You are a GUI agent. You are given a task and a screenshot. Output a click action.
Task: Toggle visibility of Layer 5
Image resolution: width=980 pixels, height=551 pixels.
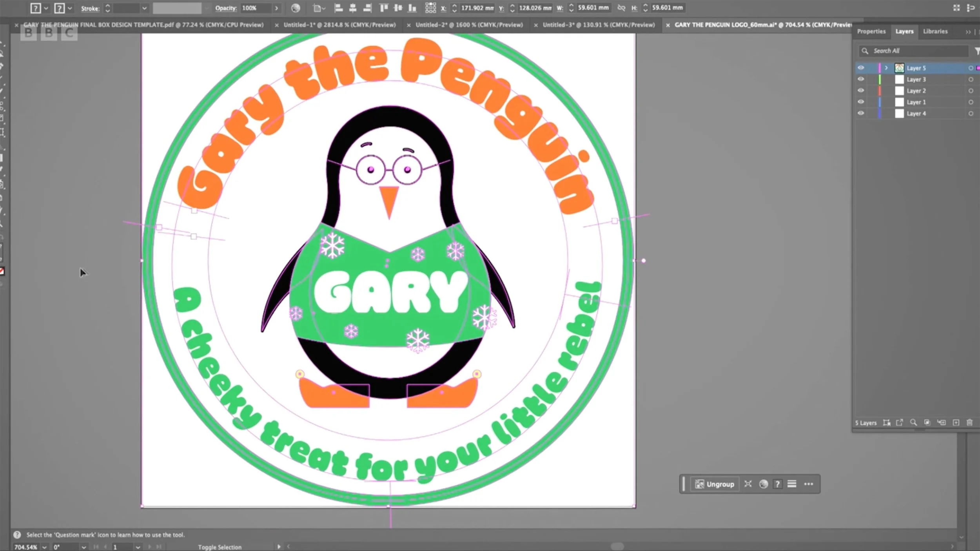tap(861, 68)
